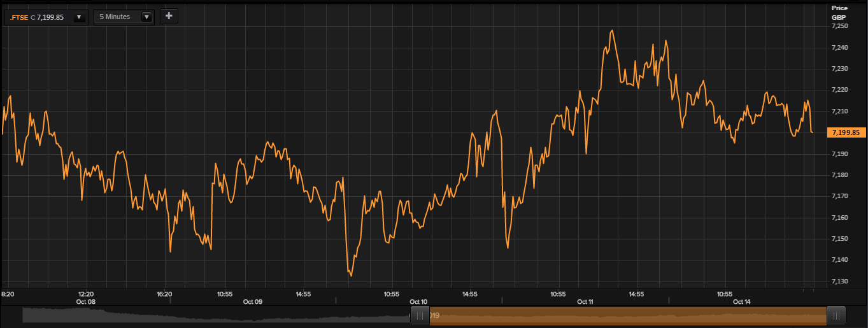The height and width of the screenshot is (328, 868).
Task: Grab the right range handle of navigator
Action: pos(836,316)
